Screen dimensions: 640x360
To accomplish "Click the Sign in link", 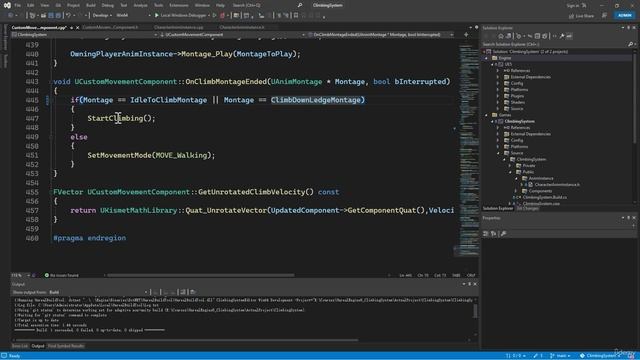I will click(x=573, y=5).
